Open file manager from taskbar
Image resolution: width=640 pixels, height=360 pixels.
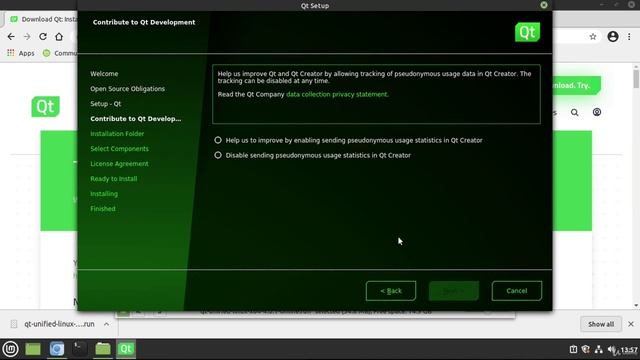[103, 349]
